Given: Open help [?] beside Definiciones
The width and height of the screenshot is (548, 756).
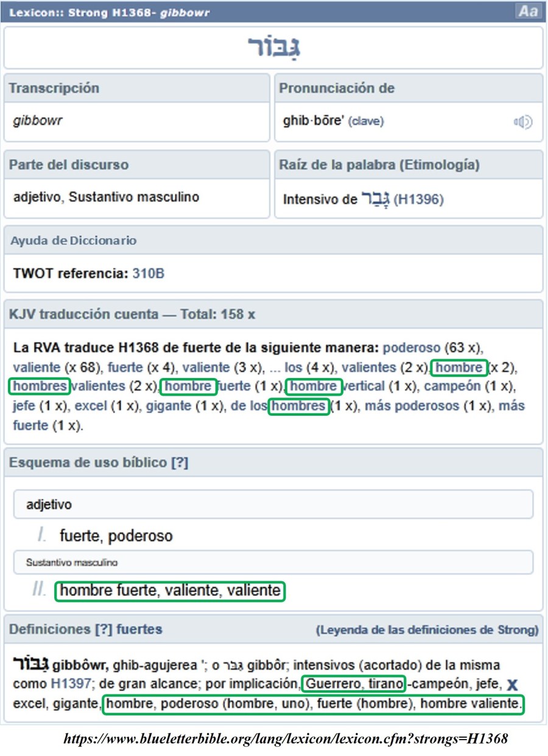Looking at the screenshot, I should coord(104,629).
